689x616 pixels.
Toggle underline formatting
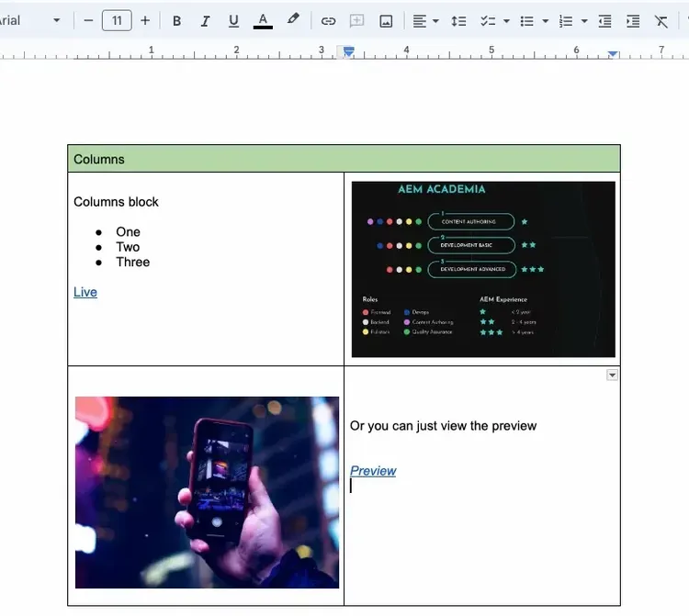pos(233,20)
